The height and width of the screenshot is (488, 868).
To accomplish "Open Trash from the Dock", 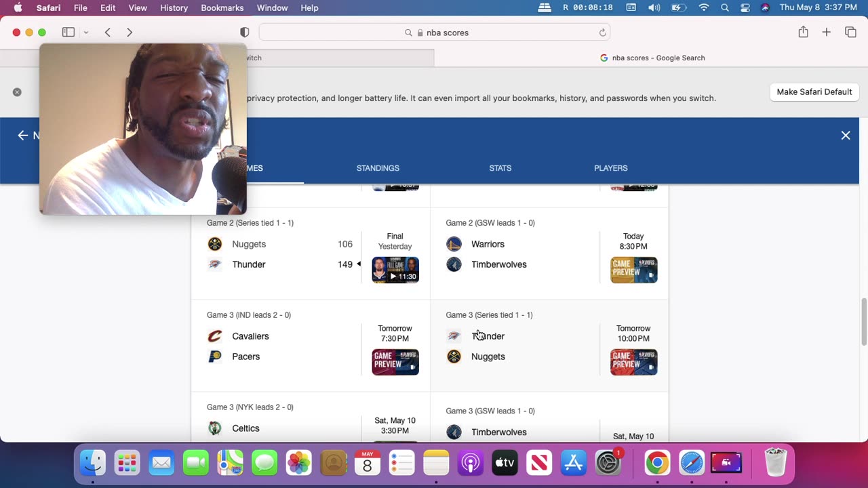I will click(x=775, y=463).
